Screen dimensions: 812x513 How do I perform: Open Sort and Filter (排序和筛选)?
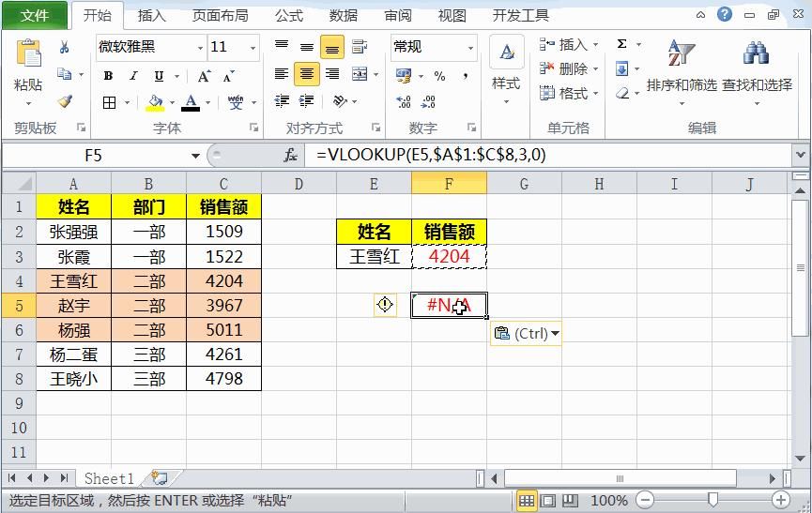[x=682, y=71]
